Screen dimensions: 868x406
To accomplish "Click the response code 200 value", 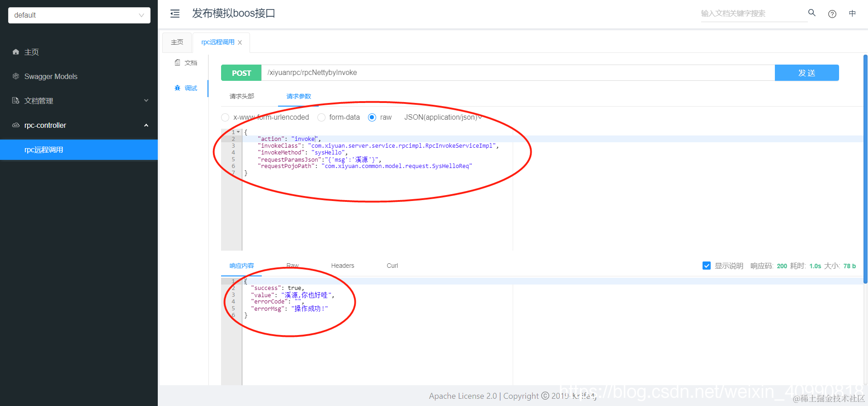I will [x=782, y=266].
